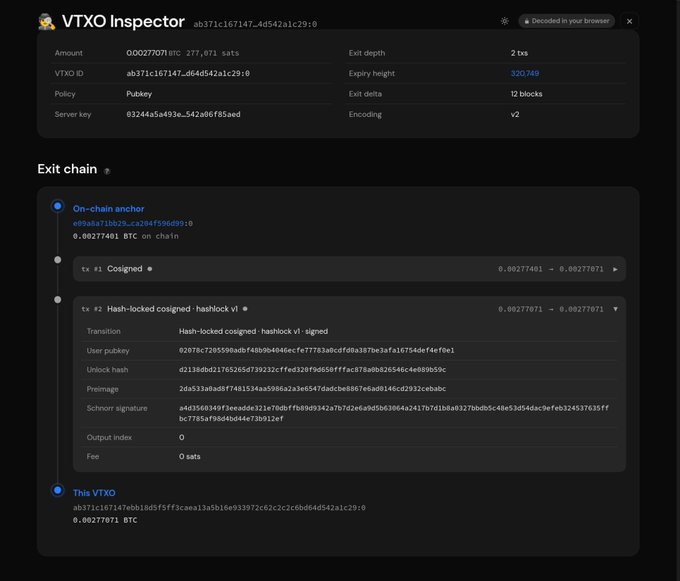Click the tx #2 hashlock status dot
Viewport: 680px width, 581px height.
click(245, 309)
